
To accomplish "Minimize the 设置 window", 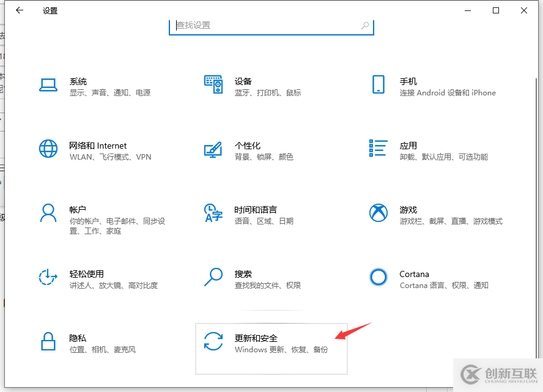I will pos(468,10).
